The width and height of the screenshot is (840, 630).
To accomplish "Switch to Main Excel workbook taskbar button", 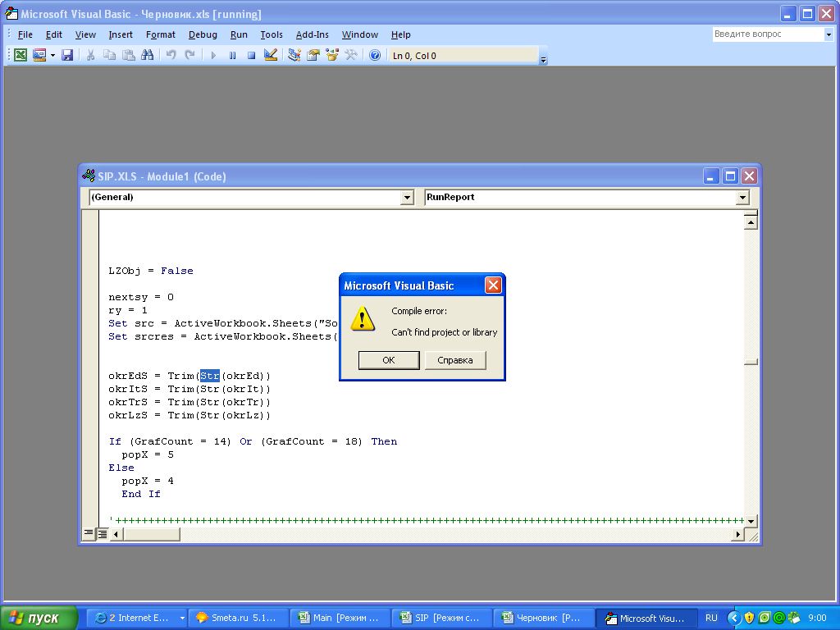I will [x=339, y=618].
